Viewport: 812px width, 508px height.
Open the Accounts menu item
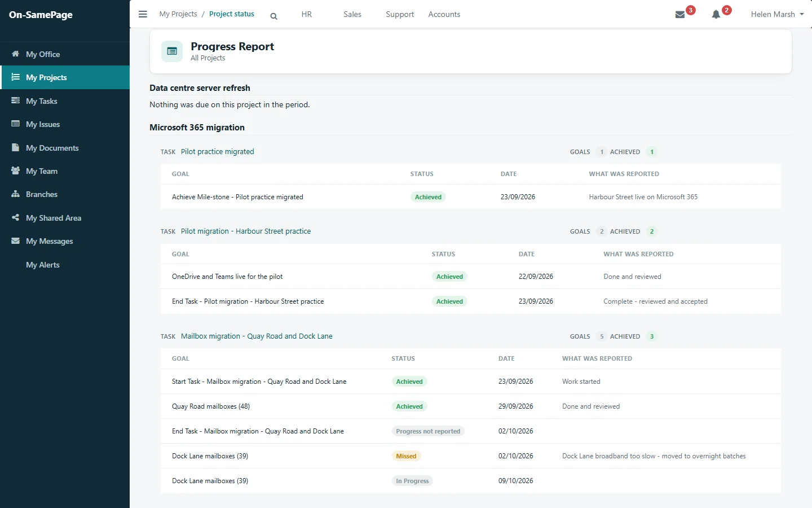coord(444,14)
